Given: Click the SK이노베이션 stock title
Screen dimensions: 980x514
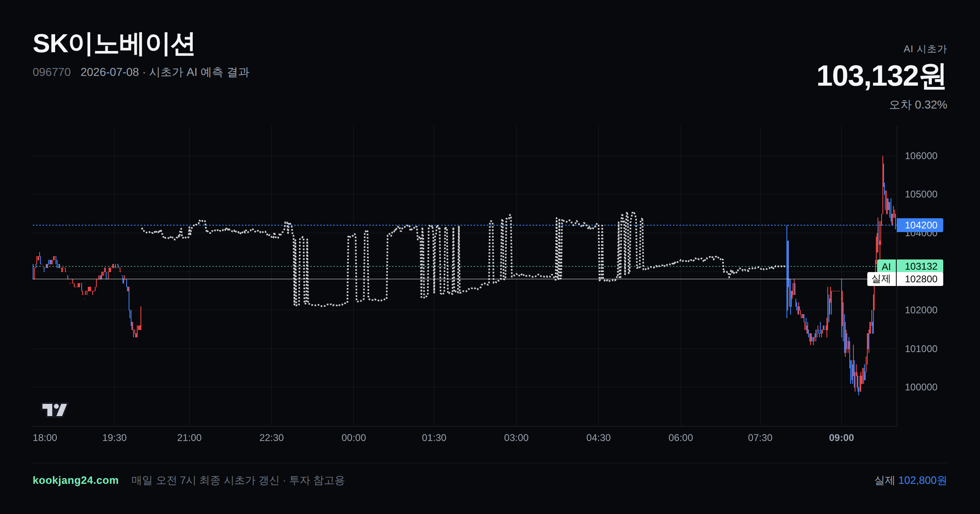Looking at the screenshot, I should (x=114, y=44).
